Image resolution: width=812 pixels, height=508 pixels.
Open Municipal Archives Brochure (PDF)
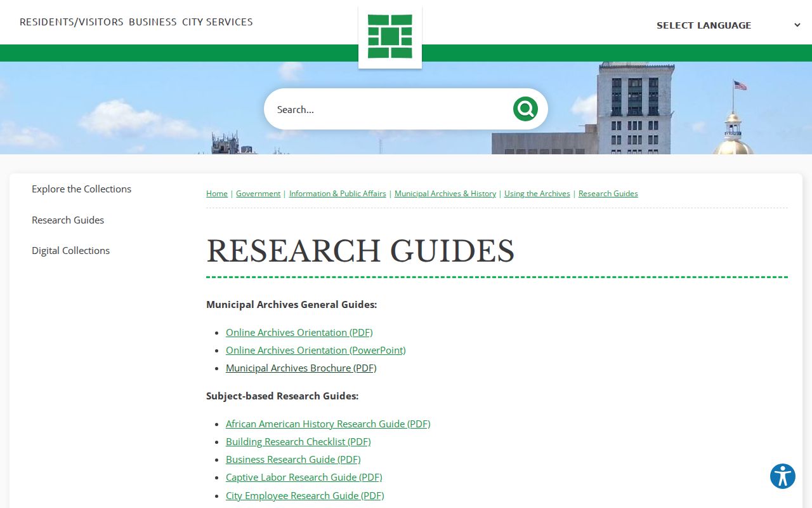301,368
